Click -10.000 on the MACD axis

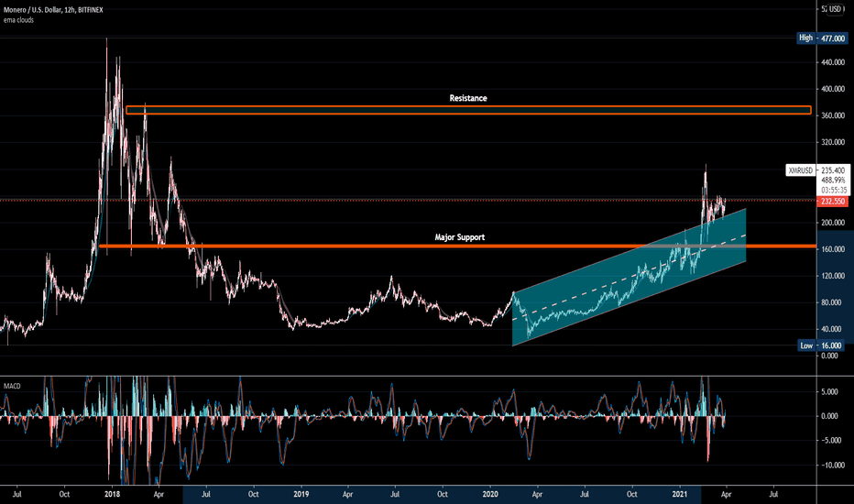(833, 465)
